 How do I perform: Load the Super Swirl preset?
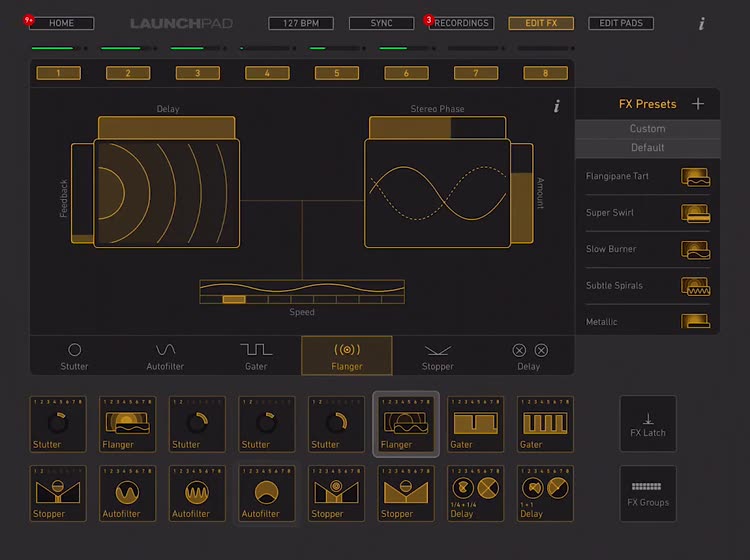tap(647, 213)
